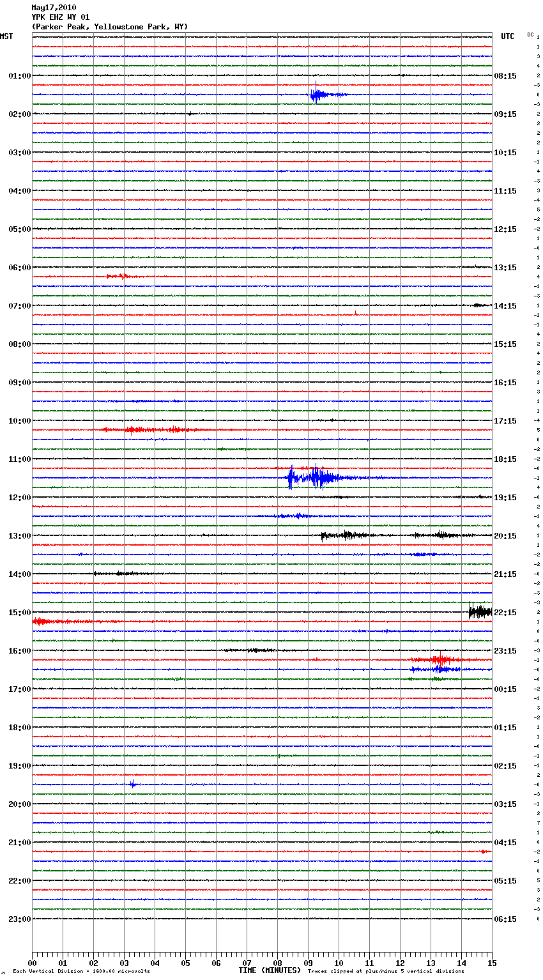
Task: Click the TIME (MINUTES) axis title
Action: pos(270,970)
